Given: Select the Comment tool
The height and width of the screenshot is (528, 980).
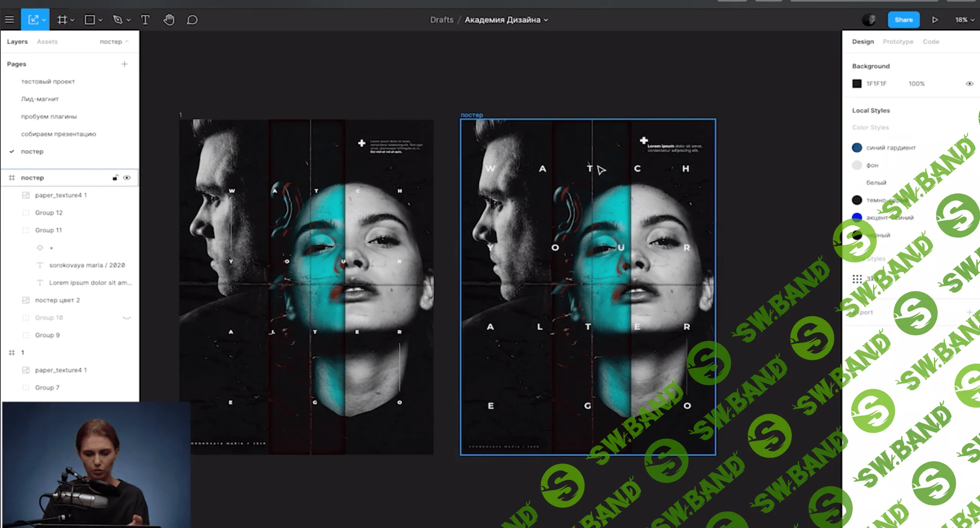Looking at the screenshot, I should tap(192, 20).
